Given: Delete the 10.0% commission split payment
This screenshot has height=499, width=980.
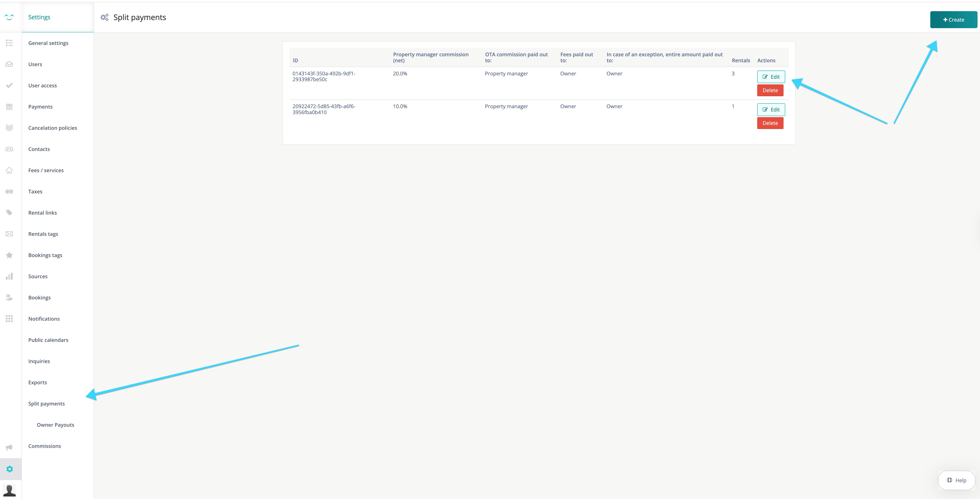Looking at the screenshot, I should [770, 123].
